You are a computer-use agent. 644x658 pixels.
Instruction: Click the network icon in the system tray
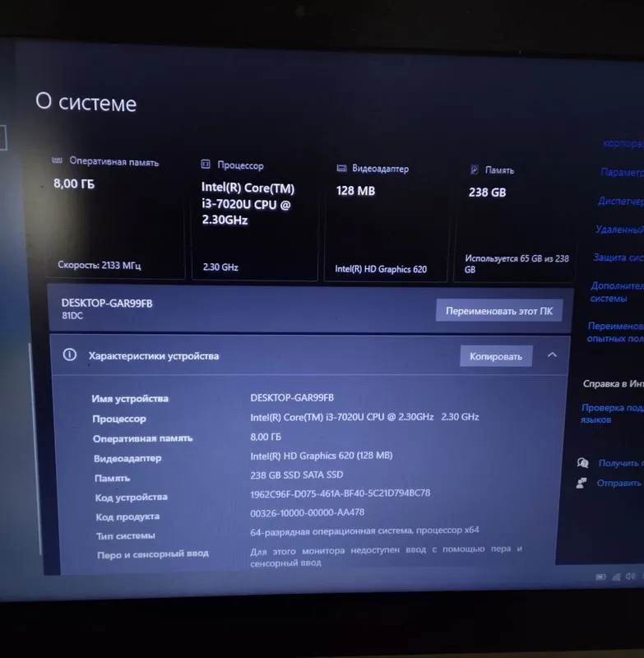click(x=616, y=577)
